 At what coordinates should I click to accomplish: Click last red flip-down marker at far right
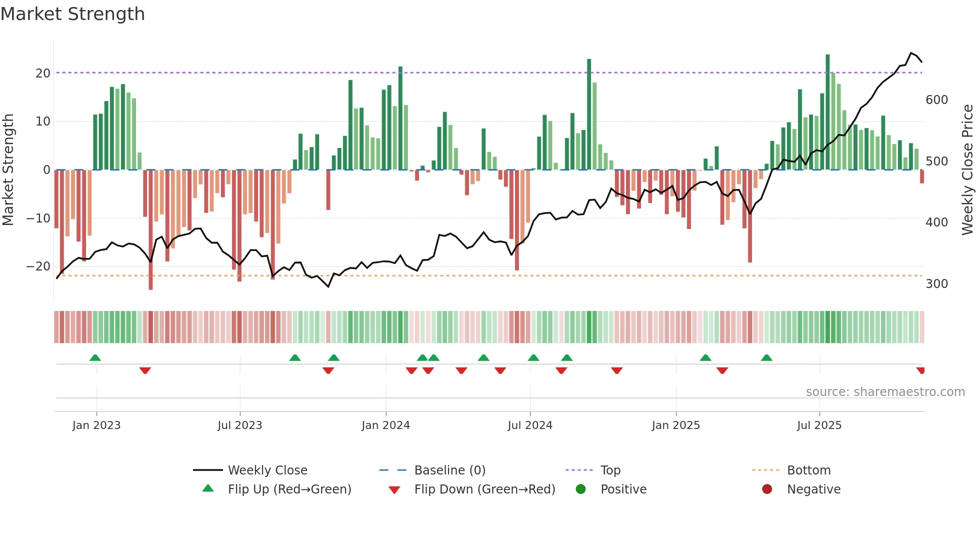(920, 370)
